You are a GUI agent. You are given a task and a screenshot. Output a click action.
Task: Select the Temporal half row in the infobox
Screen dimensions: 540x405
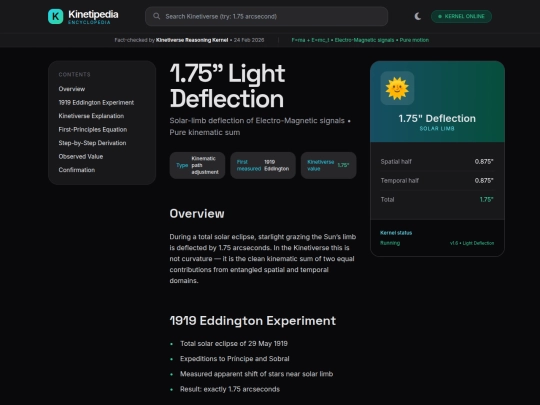(437, 180)
